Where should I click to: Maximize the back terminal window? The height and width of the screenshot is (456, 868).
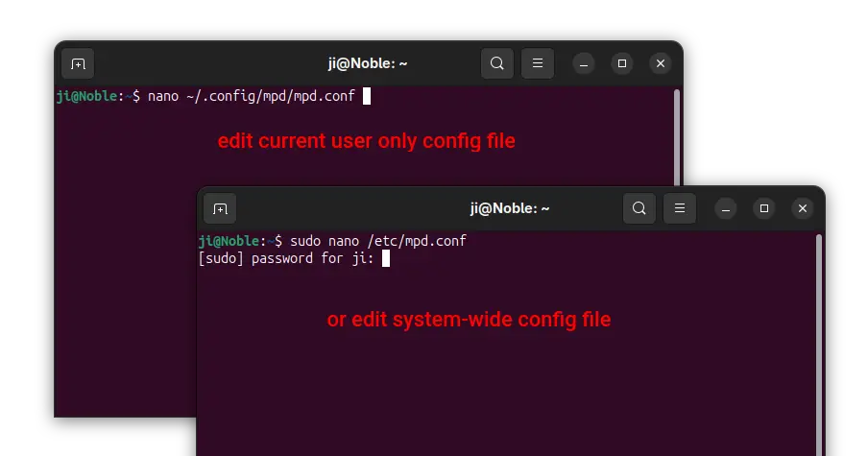622,64
